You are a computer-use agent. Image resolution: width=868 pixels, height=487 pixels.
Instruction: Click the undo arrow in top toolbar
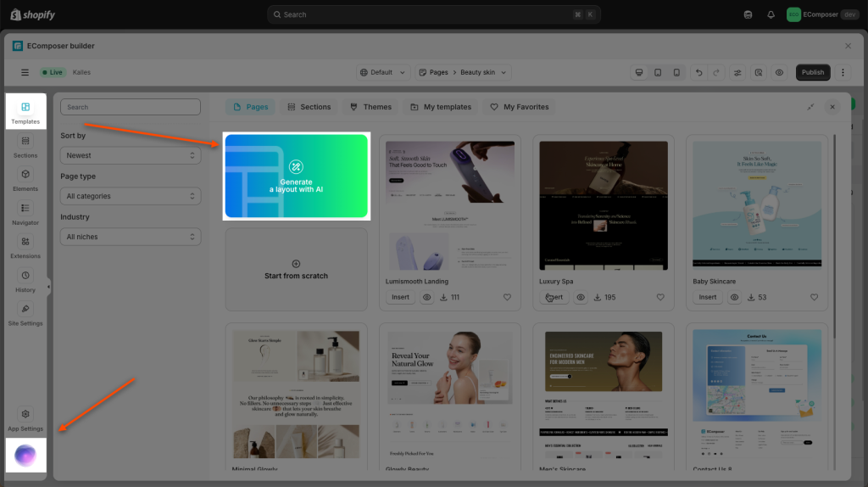[698, 72]
